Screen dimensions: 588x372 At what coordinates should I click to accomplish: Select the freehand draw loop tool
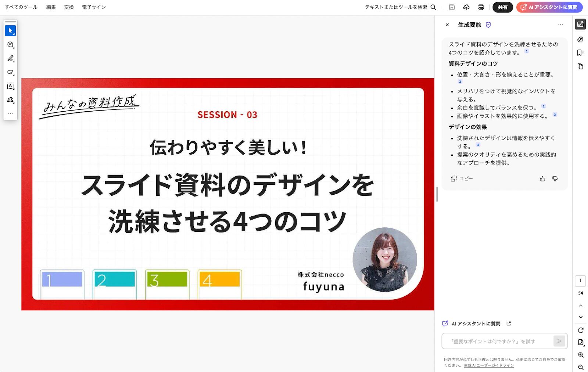10,72
